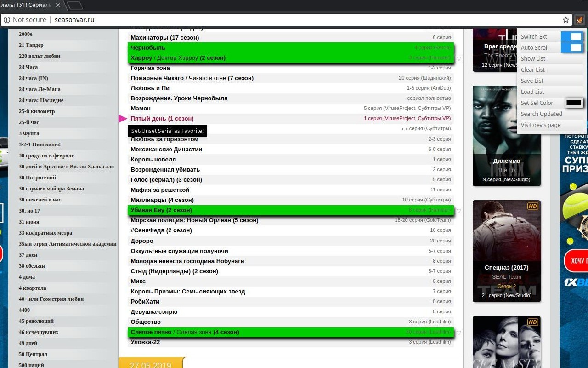Open sidebar entry 30 дней в Арктике
Screen dimensions: 588x368
pyautogui.click(x=66, y=167)
